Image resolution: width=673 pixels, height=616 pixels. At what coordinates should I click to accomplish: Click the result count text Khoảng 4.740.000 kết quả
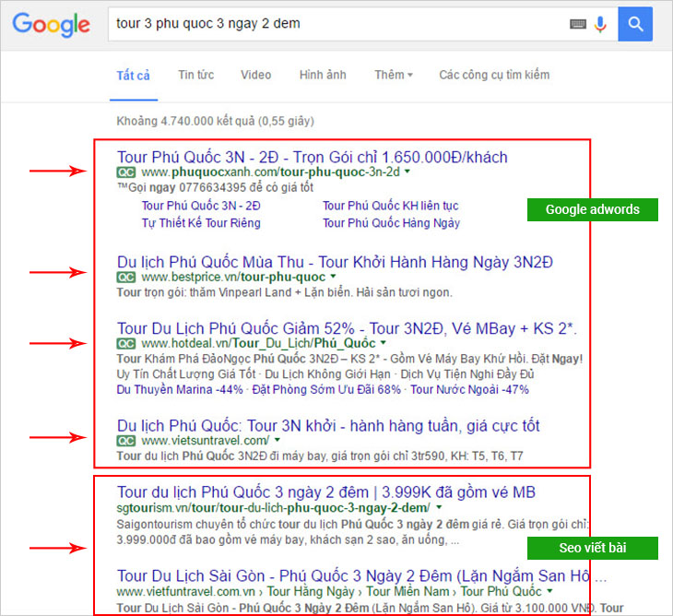215,122
